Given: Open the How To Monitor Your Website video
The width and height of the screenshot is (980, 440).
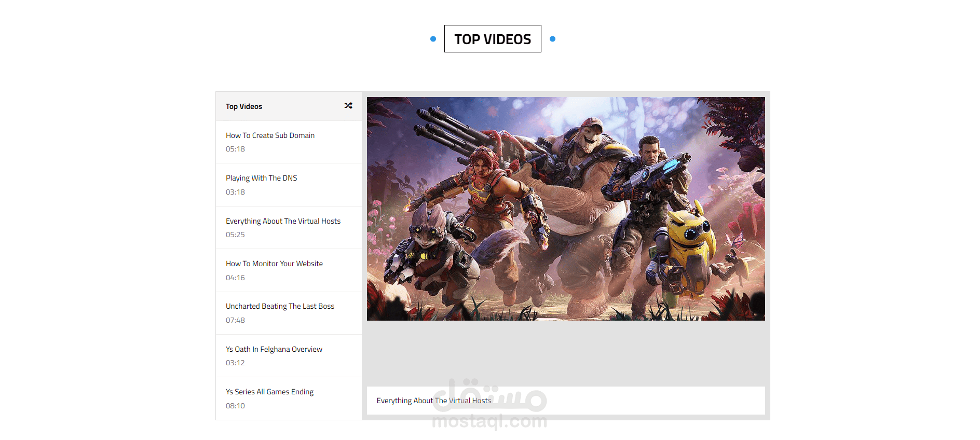Looking at the screenshot, I should pyautogui.click(x=289, y=270).
